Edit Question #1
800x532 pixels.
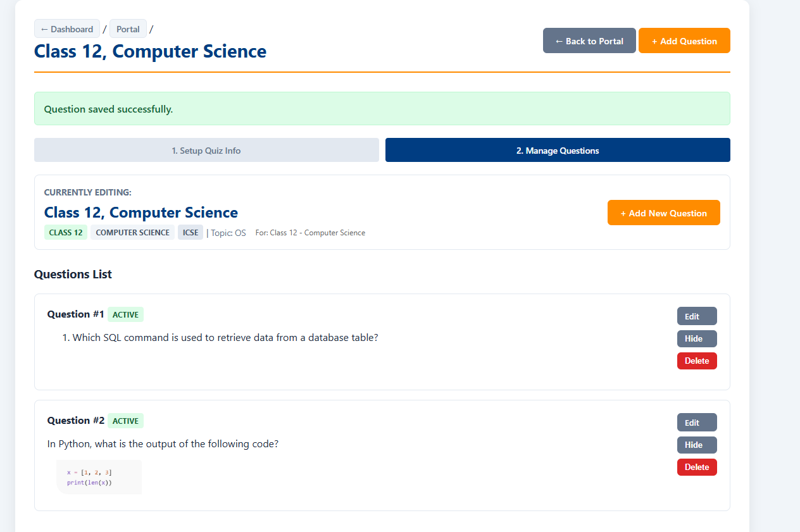[x=697, y=316]
